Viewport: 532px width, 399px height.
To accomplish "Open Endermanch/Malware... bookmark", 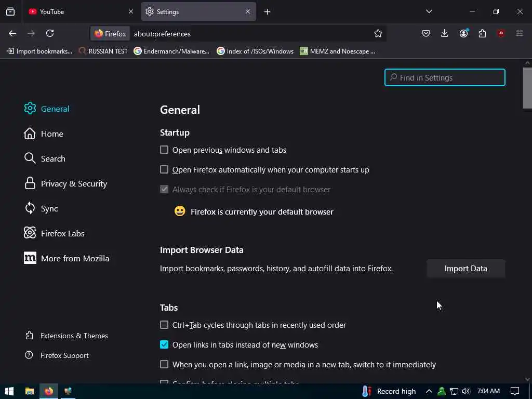I will point(171,51).
